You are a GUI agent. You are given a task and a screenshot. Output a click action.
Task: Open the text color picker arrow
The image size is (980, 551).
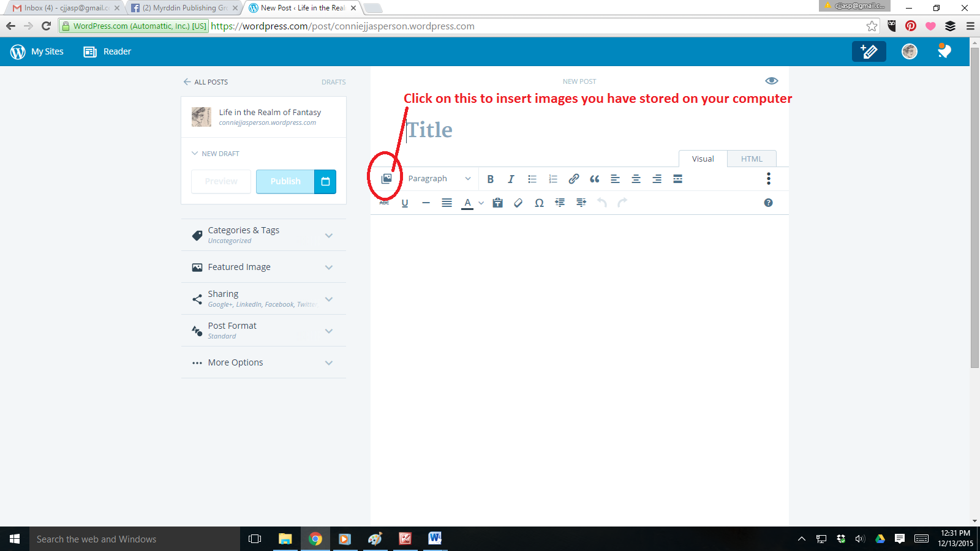coord(481,203)
